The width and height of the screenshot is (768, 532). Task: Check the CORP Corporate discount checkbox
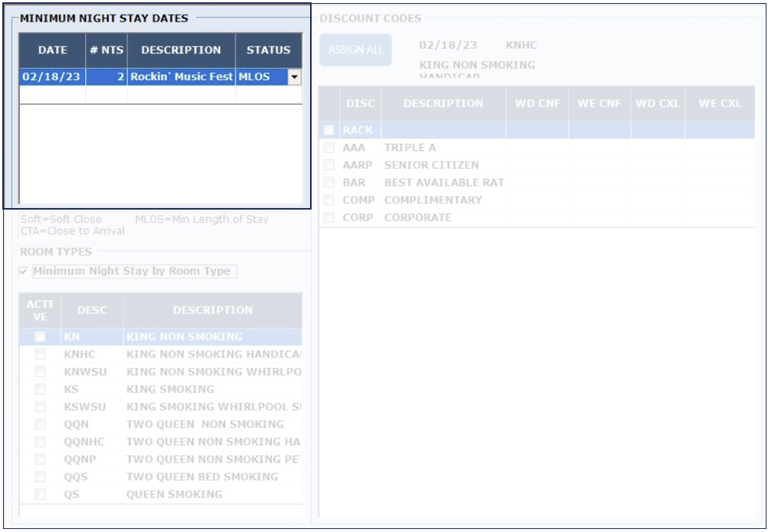(x=329, y=218)
